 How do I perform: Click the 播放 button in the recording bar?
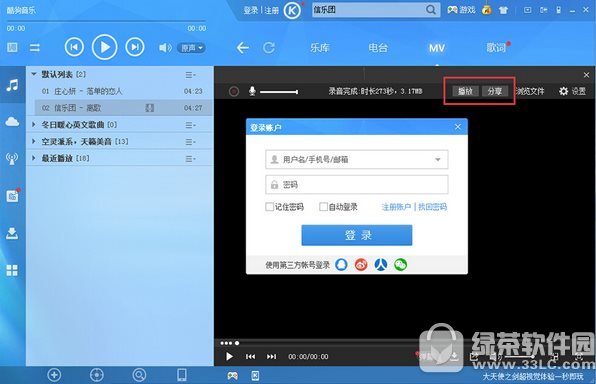465,91
